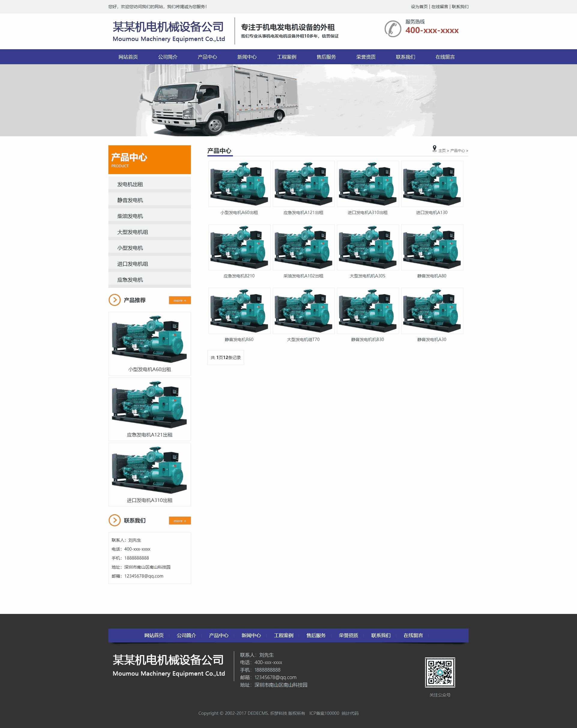577x728 pixels.
Task: Click the 主页 breadcrumb link
Action: 442,151
